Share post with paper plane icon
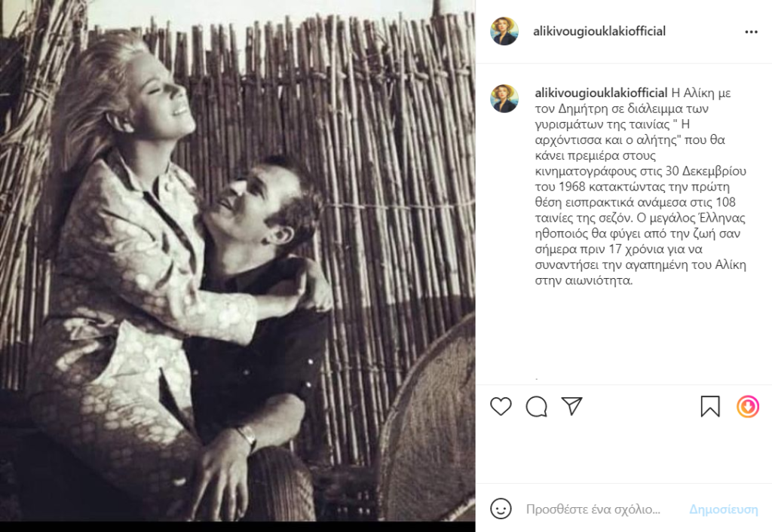 pos(571,406)
